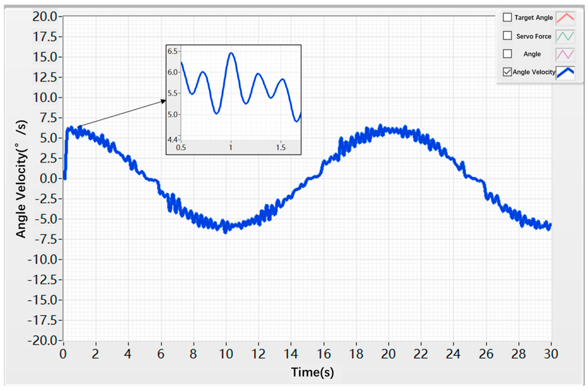This screenshot has height=391, width=588.
Task: Click the Target Angle legend label
Action: (533, 18)
